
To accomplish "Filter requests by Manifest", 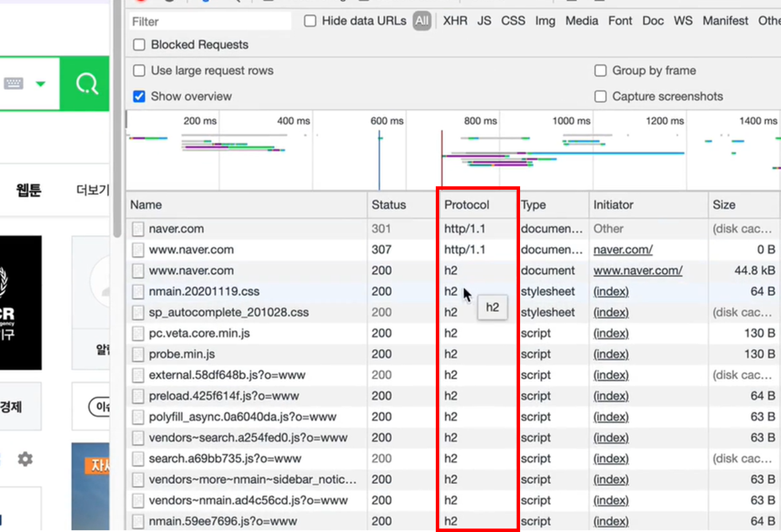I will pyautogui.click(x=725, y=21).
